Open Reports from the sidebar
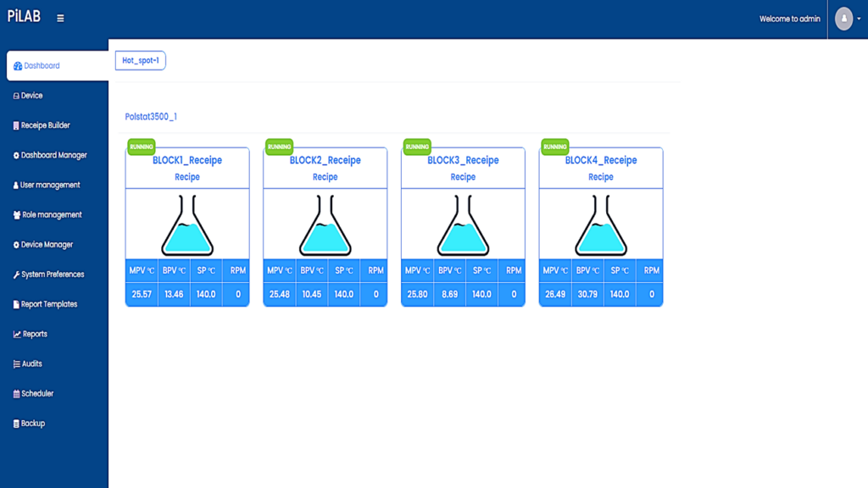868x488 pixels. pyautogui.click(x=35, y=334)
